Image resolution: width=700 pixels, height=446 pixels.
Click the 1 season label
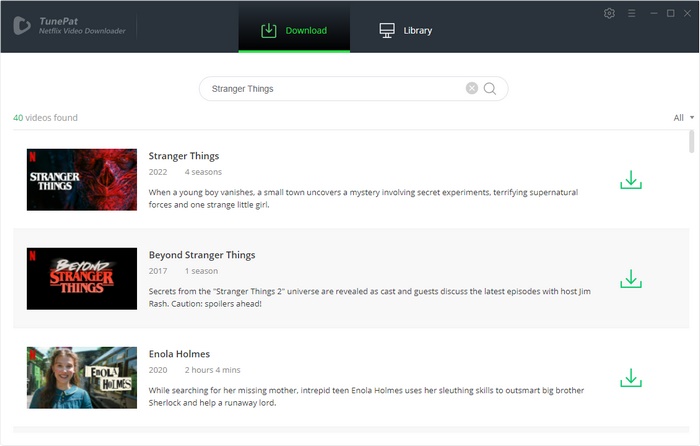coord(201,271)
